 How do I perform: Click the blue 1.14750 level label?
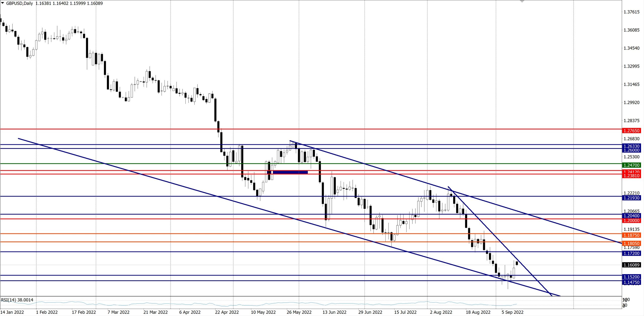pos(631,282)
